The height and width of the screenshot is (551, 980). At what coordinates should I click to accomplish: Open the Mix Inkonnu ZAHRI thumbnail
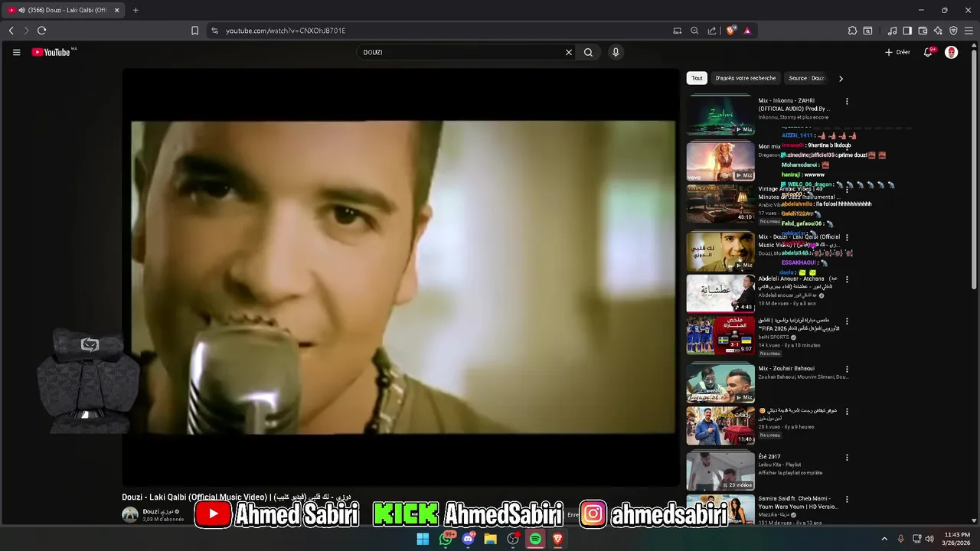[720, 114]
